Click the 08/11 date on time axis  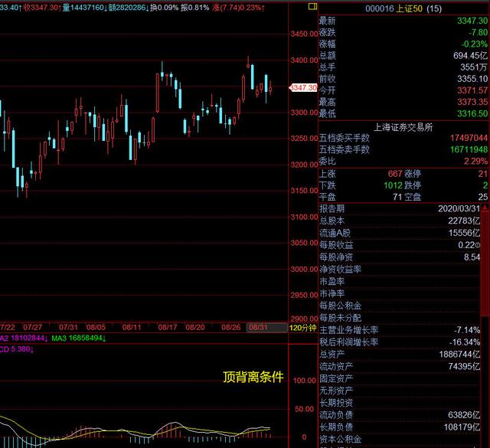click(x=132, y=327)
